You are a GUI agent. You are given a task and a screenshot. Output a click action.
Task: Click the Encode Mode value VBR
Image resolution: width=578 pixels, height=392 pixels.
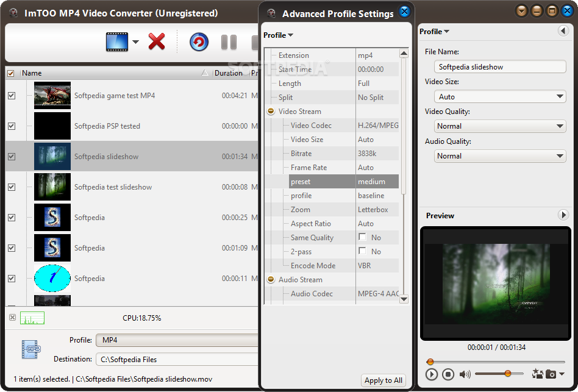click(x=364, y=265)
